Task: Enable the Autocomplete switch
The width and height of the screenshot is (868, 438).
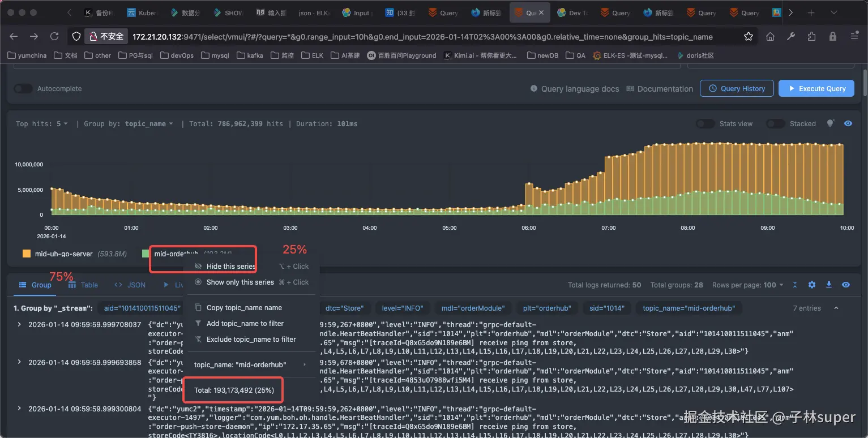Action: click(23, 89)
